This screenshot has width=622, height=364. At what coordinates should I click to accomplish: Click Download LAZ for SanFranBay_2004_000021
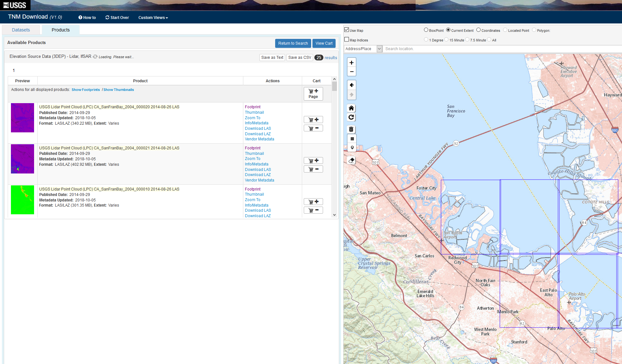point(258,175)
